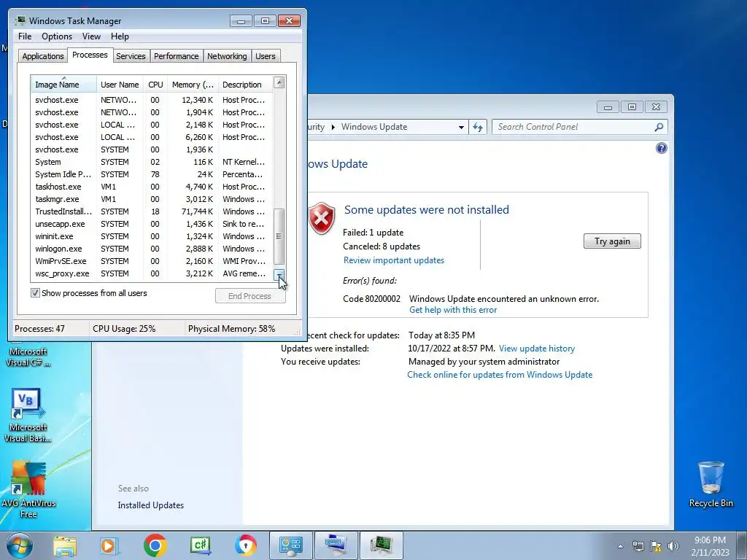Open the Start menu orb
The image size is (747, 560).
click(x=20, y=545)
